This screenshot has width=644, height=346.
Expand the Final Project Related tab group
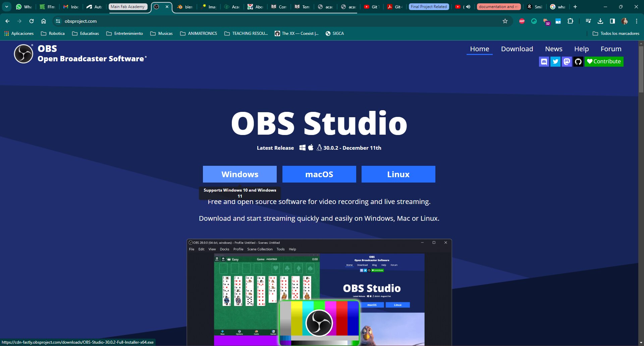click(x=429, y=7)
